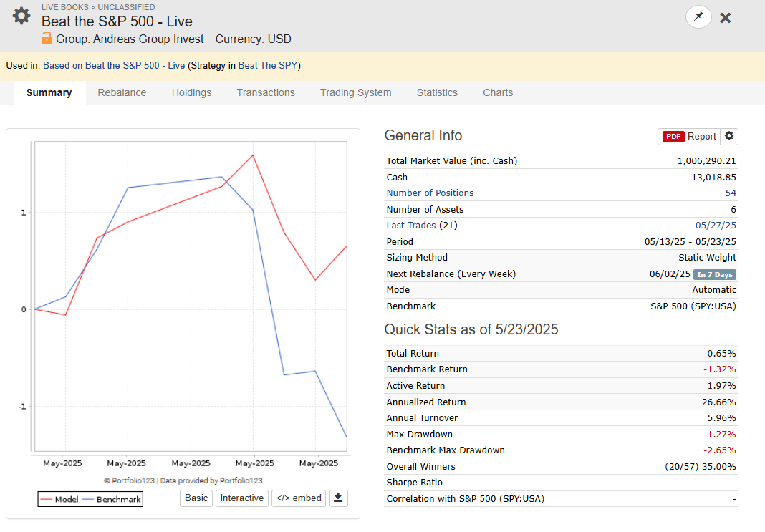Pin the panel with pushpin icon
The height and width of the screenshot is (532, 765).
[698, 17]
